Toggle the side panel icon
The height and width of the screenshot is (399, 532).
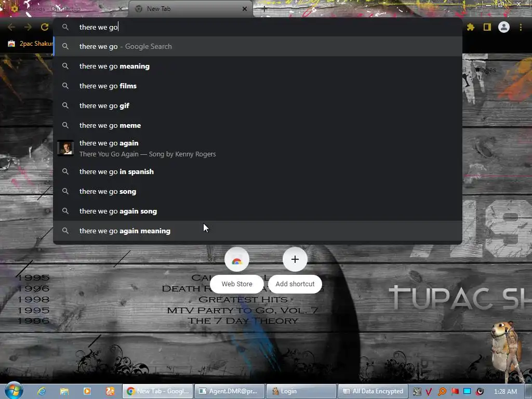coord(487,27)
